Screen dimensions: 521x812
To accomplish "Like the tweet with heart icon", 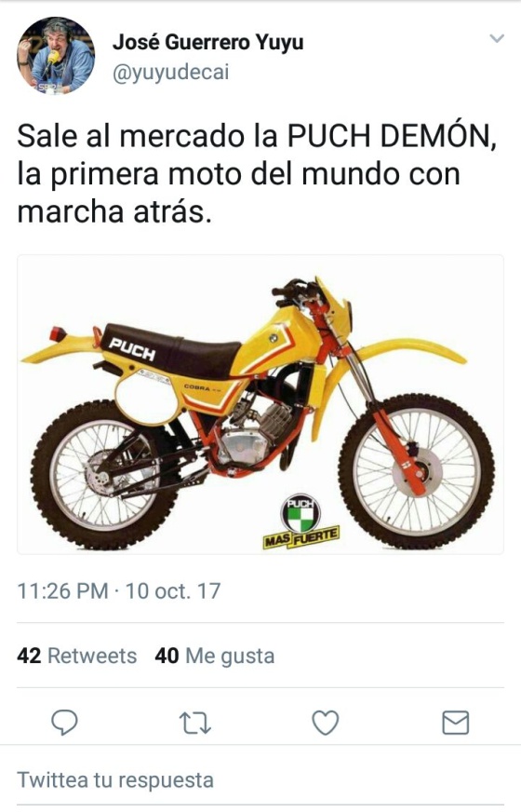I will coord(326,723).
